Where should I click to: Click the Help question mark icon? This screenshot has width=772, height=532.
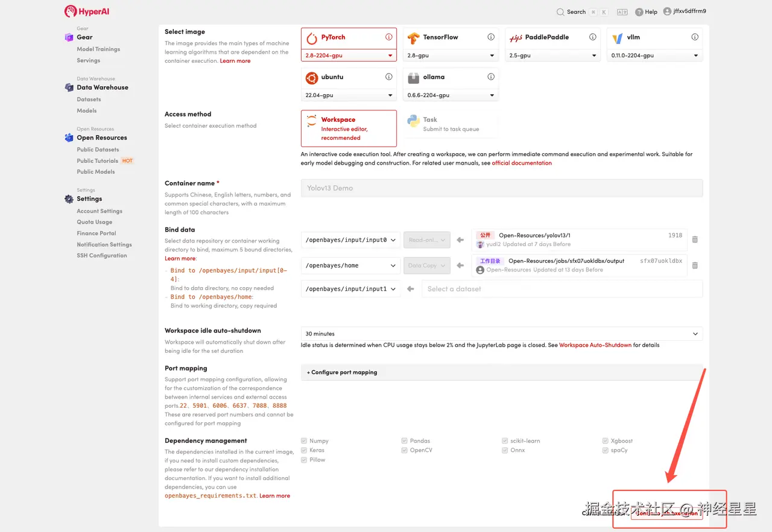pos(639,12)
